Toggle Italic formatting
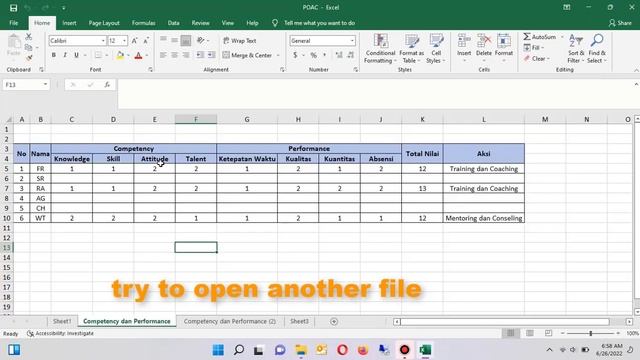The height and width of the screenshot is (360, 640). click(65, 55)
